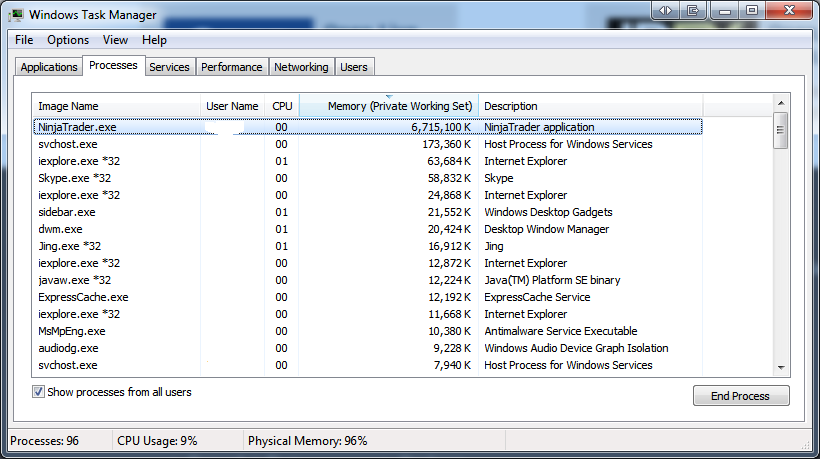Open the Options menu
The width and height of the screenshot is (820, 459).
[x=68, y=40]
